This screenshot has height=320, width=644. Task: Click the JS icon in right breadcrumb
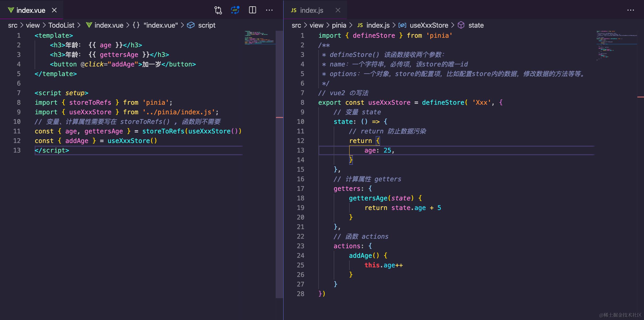click(x=360, y=25)
